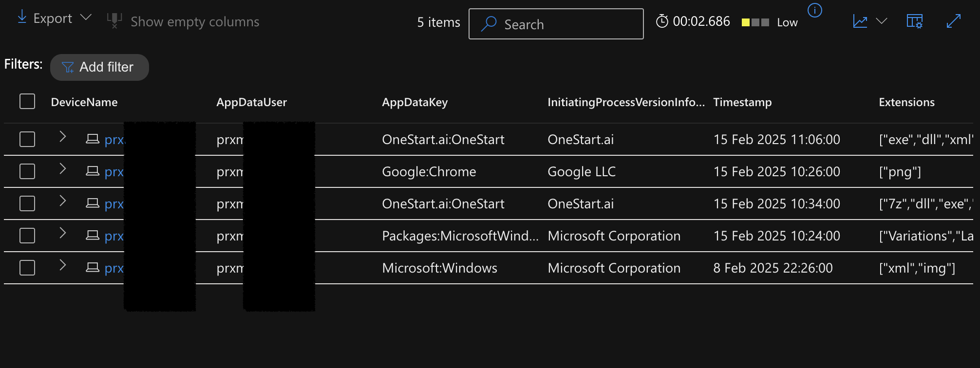Click the Export download arrow icon

(22, 18)
